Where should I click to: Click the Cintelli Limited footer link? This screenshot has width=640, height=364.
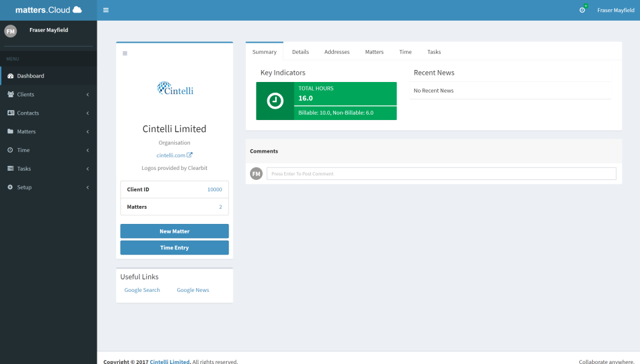tap(170, 361)
